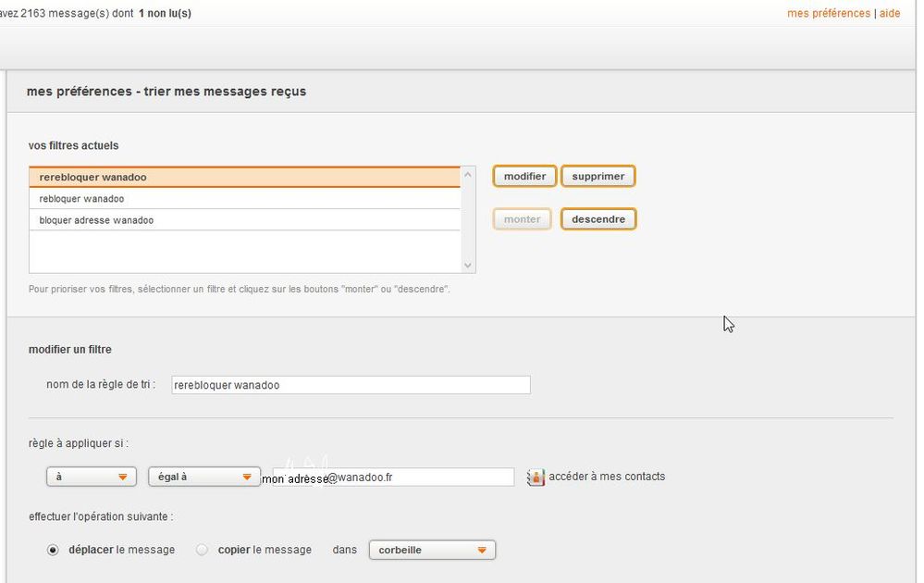This screenshot has width=924, height=583.
Task: Click the email address input field
Action: (387, 478)
